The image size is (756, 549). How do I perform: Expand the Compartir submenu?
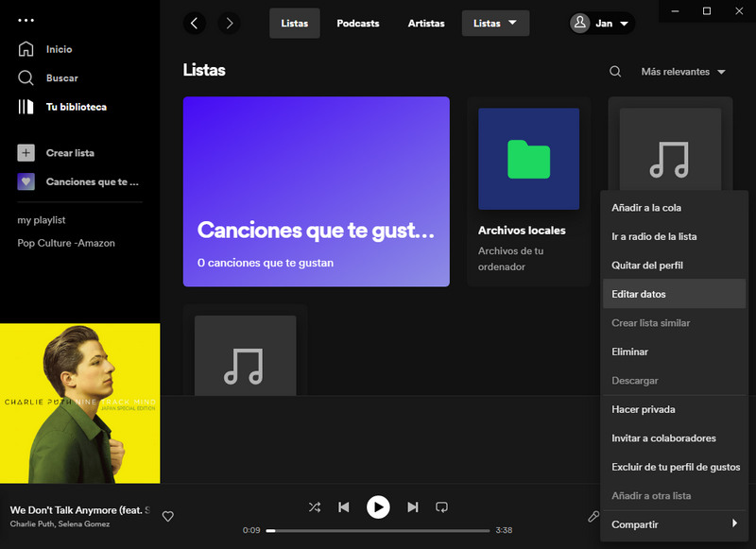point(673,524)
